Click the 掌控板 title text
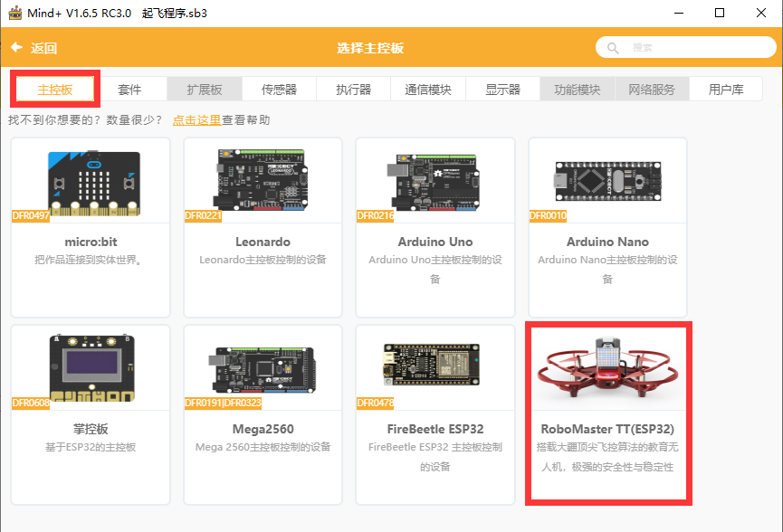 [x=91, y=429]
